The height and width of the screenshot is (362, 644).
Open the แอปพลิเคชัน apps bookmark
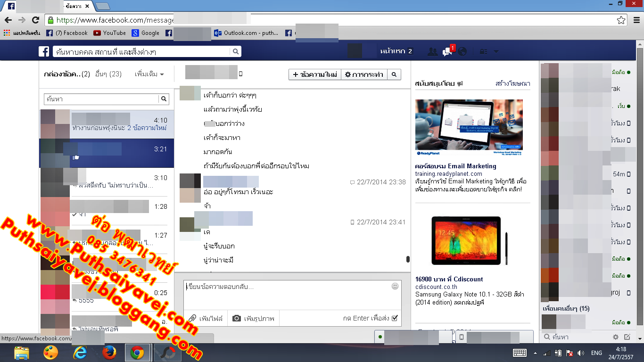pyautogui.click(x=22, y=33)
